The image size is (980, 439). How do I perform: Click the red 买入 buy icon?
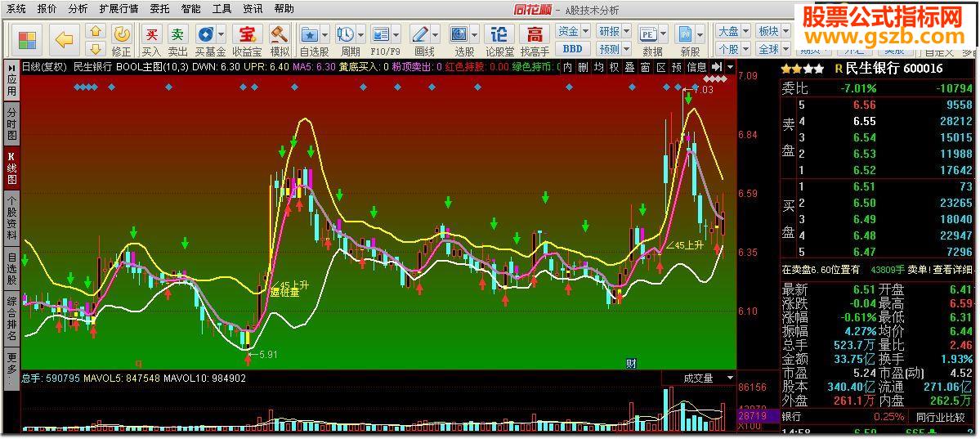pyautogui.click(x=151, y=34)
